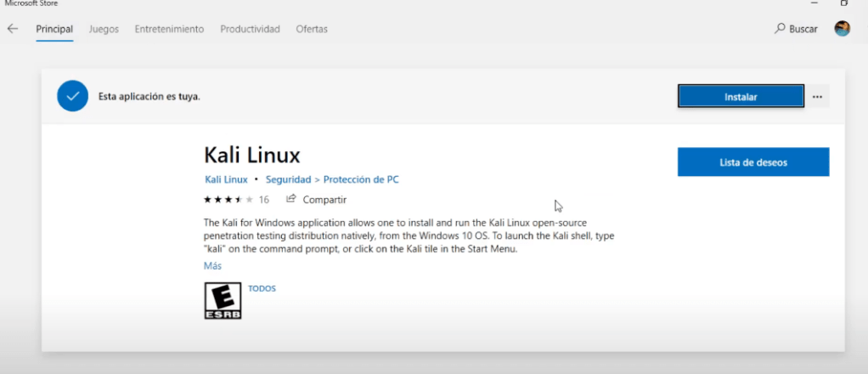Go back using the arrow icon
Image resolution: width=868 pixels, height=374 pixels.
pyautogui.click(x=13, y=29)
